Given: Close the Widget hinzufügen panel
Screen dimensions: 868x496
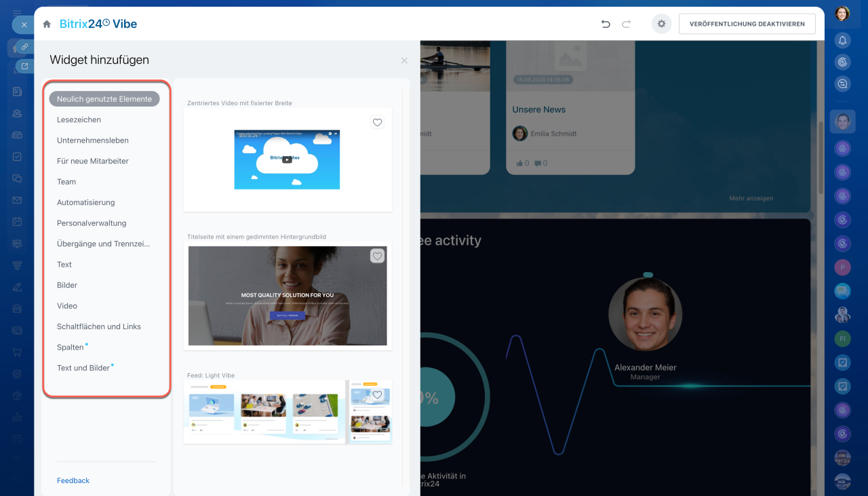Looking at the screenshot, I should pos(404,60).
